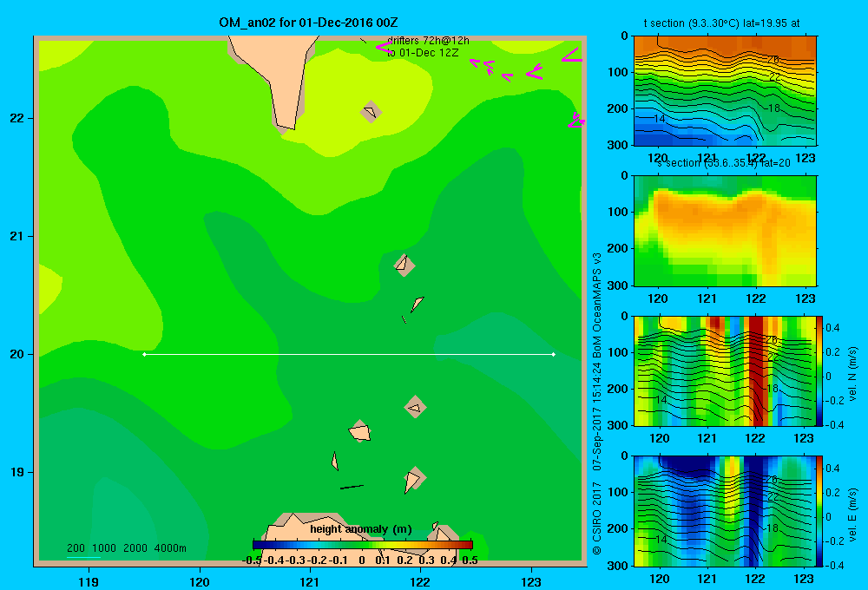Click the "vel. E (m/s)" axis label
The width and height of the screenshot is (868, 590).
[852, 514]
